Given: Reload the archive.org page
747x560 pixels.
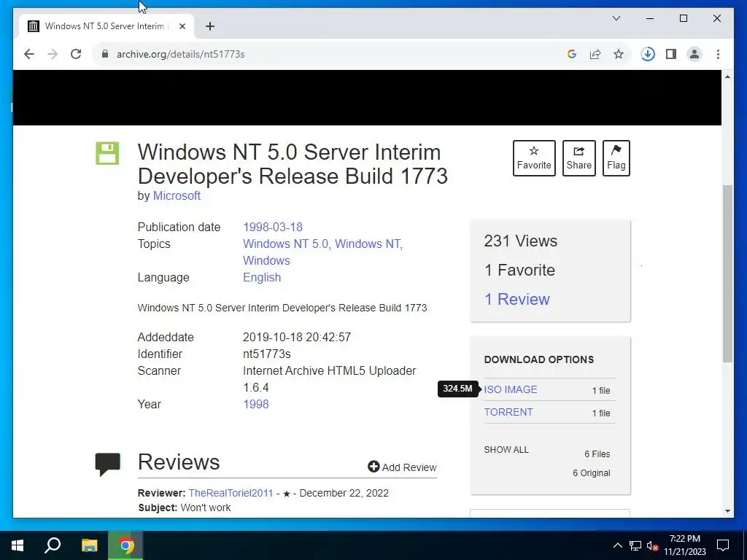Looking at the screenshot, I should 76,54.
